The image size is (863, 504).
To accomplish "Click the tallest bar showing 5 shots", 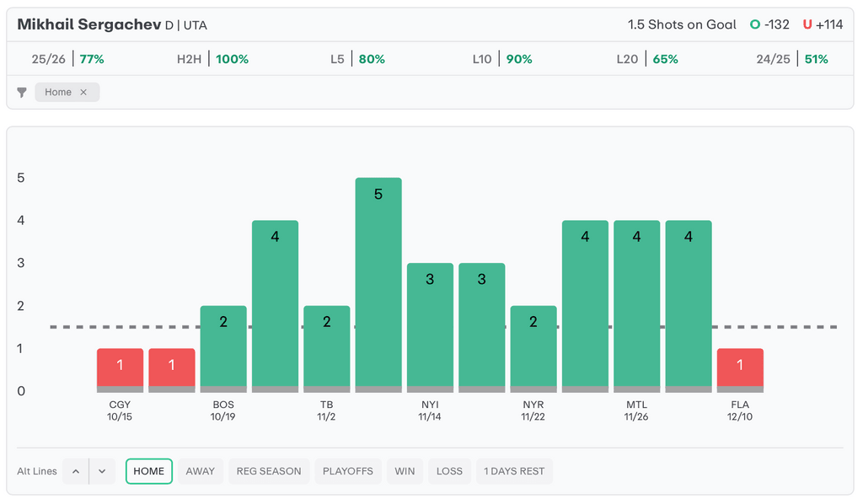I will 378,283.
